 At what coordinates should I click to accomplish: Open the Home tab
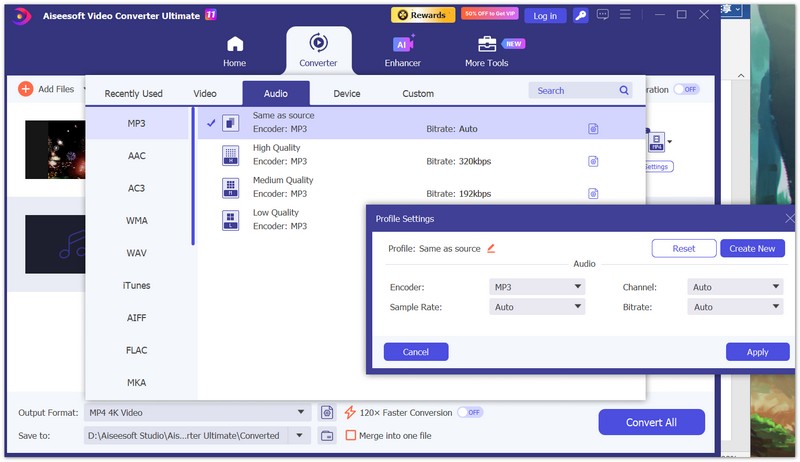tap(235, 52)
